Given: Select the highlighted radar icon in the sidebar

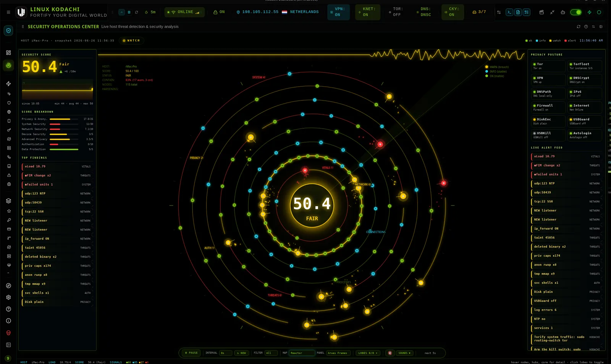Looking at the screenshot, I should [x=8, y=65].
